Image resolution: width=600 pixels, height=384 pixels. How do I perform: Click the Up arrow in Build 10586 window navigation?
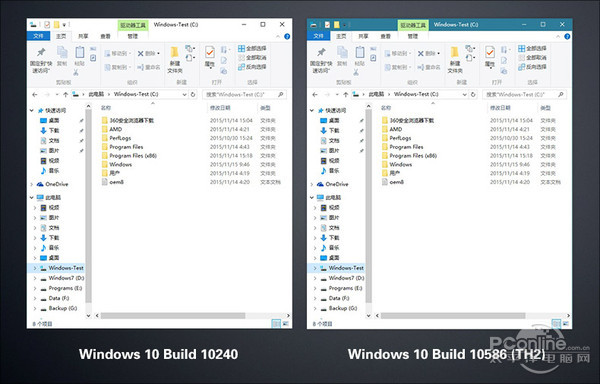tap(346, 94)
